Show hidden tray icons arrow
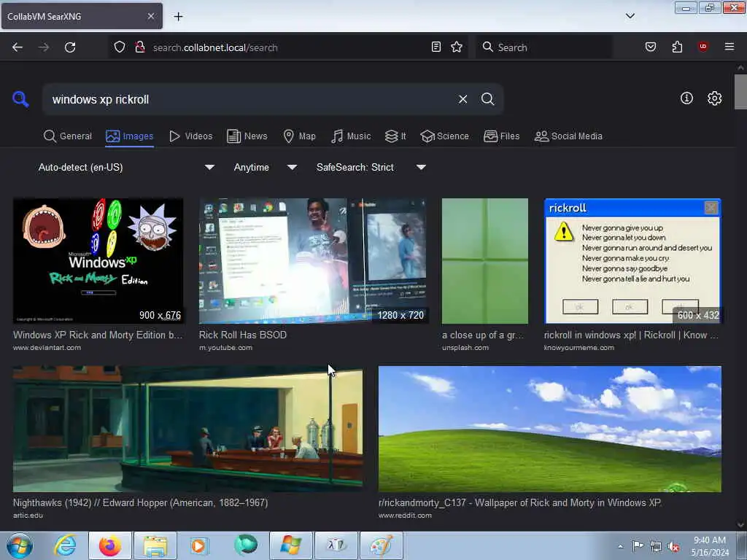The image size is (747, 560). 620,546
